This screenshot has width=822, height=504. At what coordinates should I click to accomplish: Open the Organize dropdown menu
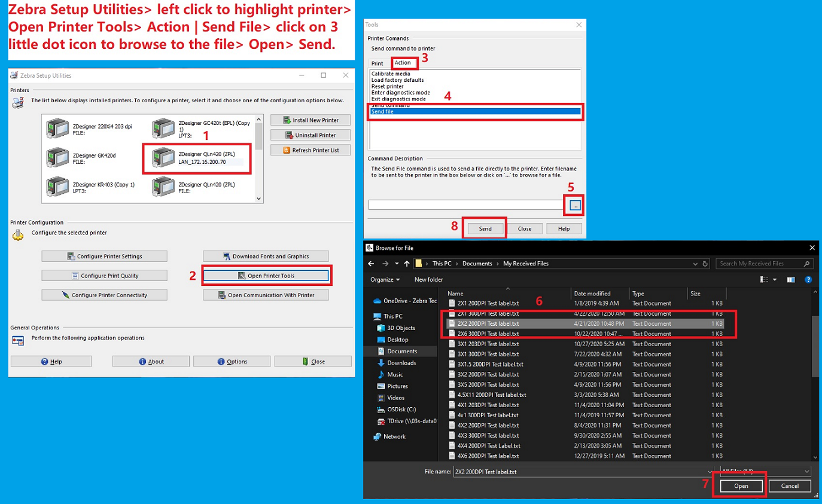tap(385, 279)
